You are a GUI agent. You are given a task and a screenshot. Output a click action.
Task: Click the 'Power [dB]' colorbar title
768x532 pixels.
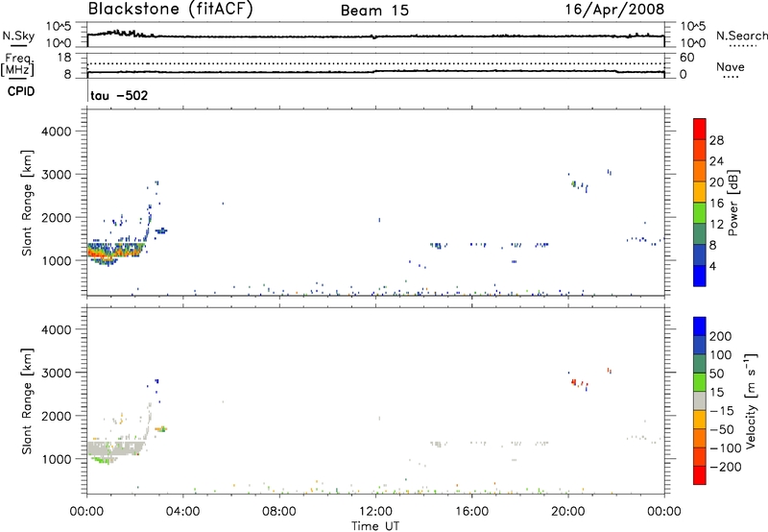733,203
